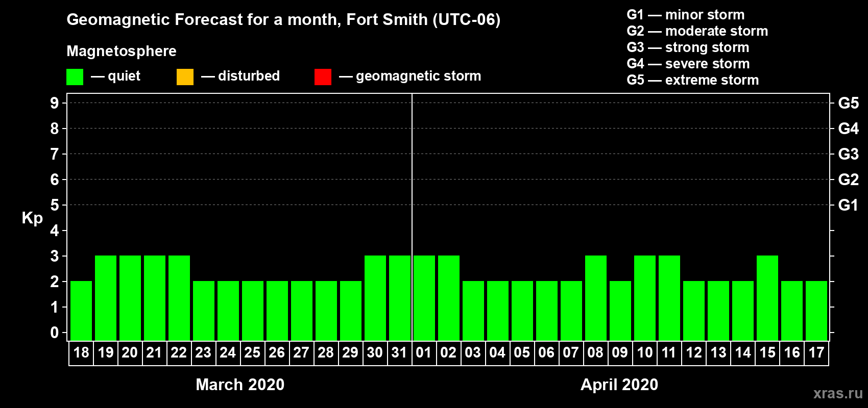Click the date label 08 in April

coord(595,352)
